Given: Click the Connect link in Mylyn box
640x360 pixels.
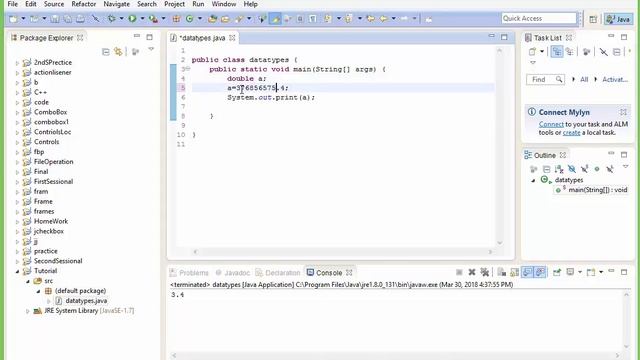Looking at the screenshot, I should 551,124.
